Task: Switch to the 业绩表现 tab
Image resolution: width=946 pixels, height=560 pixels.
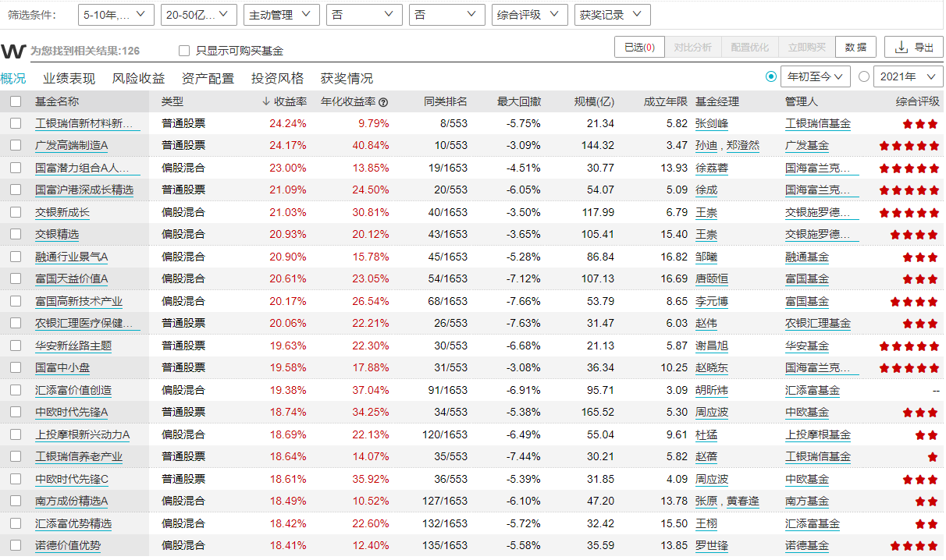Action: coord(69,79)
